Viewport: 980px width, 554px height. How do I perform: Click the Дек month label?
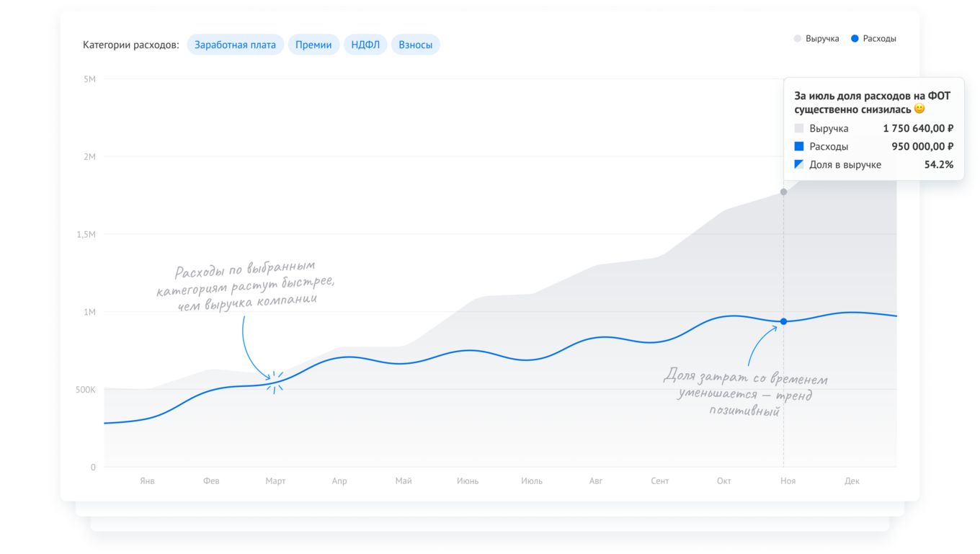click(x=852, y=481)
